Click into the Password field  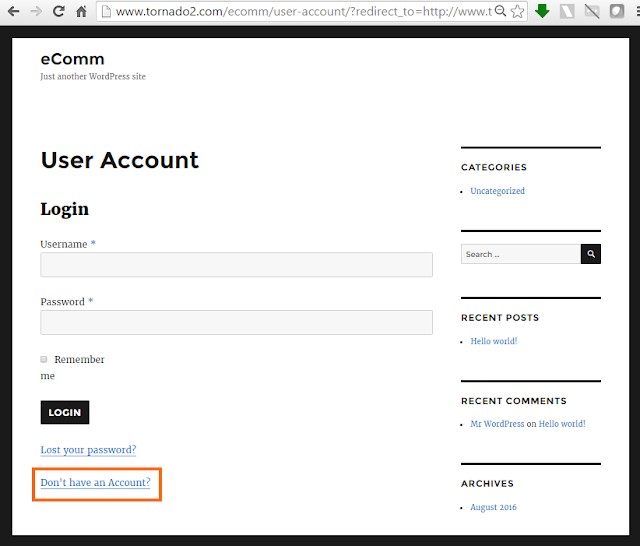[236, 322]
